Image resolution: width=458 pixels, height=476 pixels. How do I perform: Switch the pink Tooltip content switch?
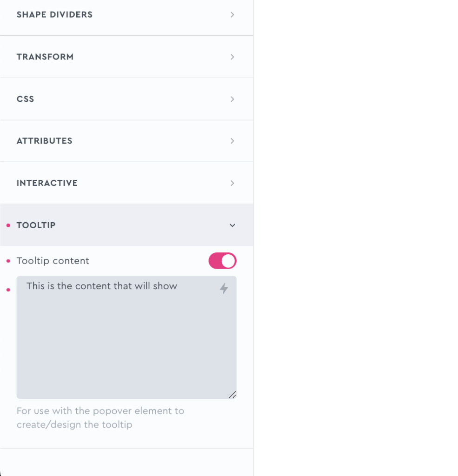[x=222, y=261]
